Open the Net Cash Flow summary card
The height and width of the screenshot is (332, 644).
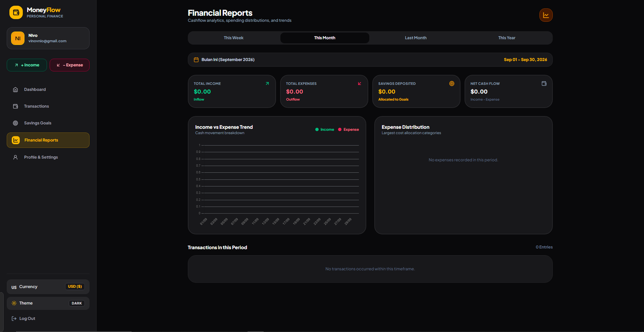(x=508, y=91)
